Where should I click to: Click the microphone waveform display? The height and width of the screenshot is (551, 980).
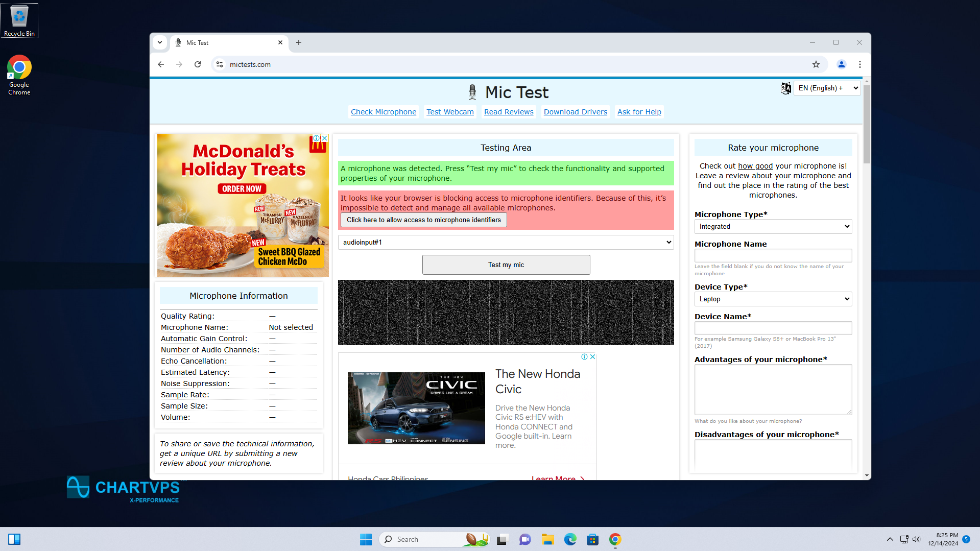506,313
